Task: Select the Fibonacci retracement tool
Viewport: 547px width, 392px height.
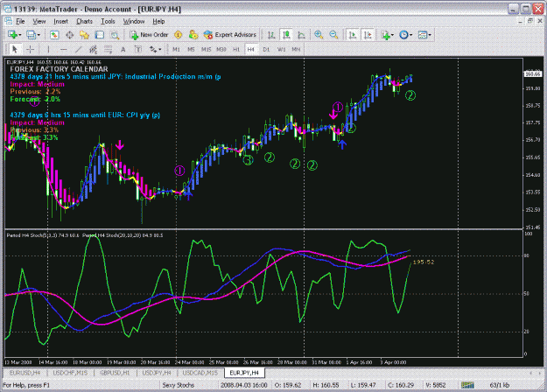Action: click(x=108, y=50)
